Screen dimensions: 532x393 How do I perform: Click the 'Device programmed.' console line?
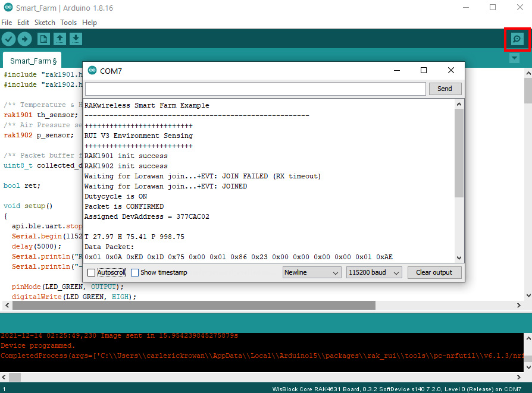click(38, 346)
